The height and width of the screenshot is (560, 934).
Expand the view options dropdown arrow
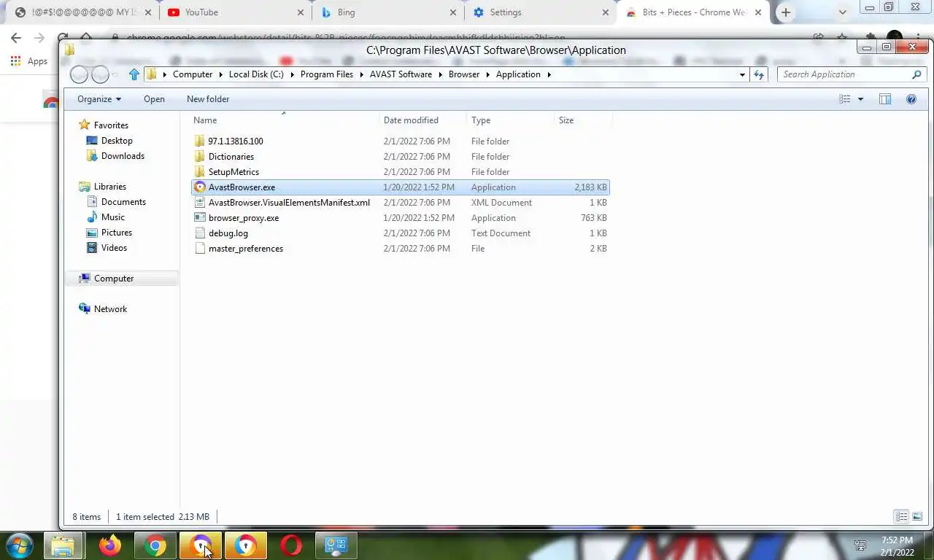pos(860,99)
